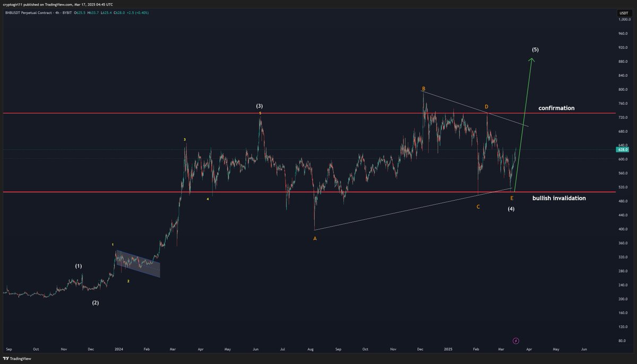Select the orange C label
Screen dimensions: 637x364
coord(478,206)
